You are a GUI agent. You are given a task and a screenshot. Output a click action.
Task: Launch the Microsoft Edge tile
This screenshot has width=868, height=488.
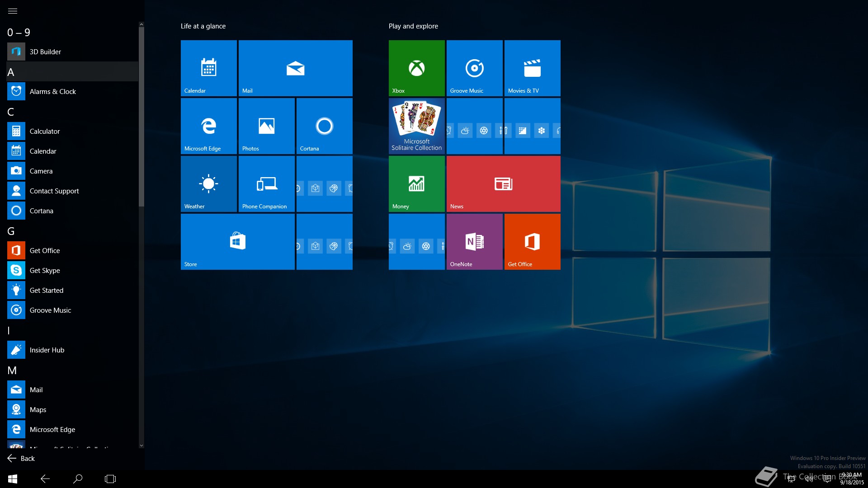[209, 126]
